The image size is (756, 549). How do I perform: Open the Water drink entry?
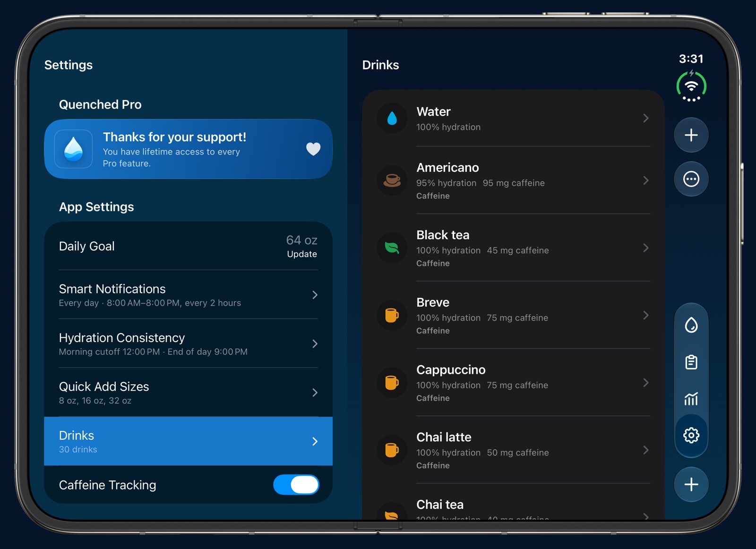click(x=514, y=118)
